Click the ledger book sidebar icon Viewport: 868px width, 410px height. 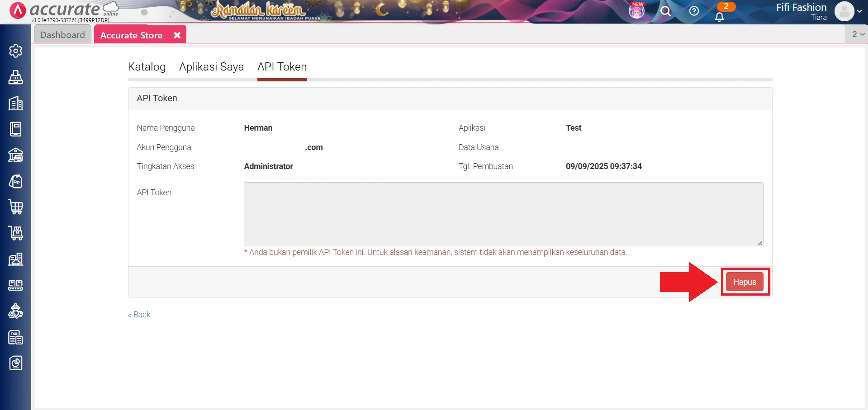click(x=15, y=129)
